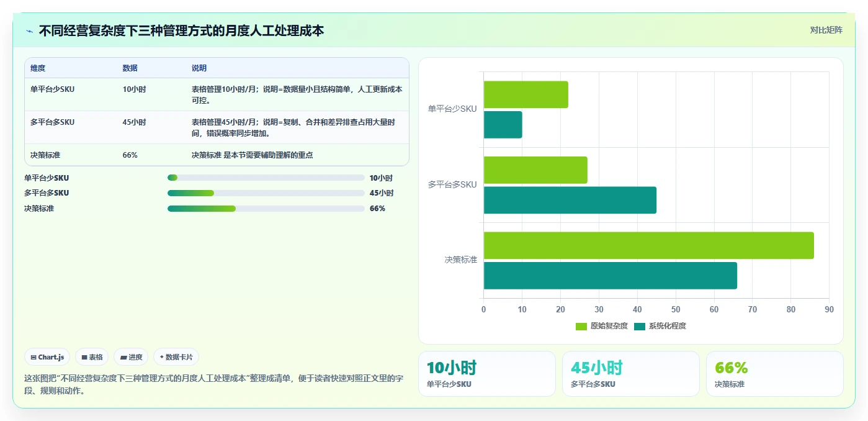Image resolution: width=868 pixels, height=421 pixels.
Task: Click the 表格 tag chip
Action: tap(92, 357)
